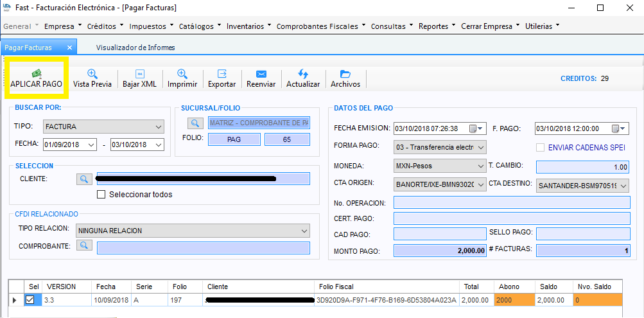644x318 pixels.
Task: Open Fecha Emision calendar picker
Action: pos(477,128)
